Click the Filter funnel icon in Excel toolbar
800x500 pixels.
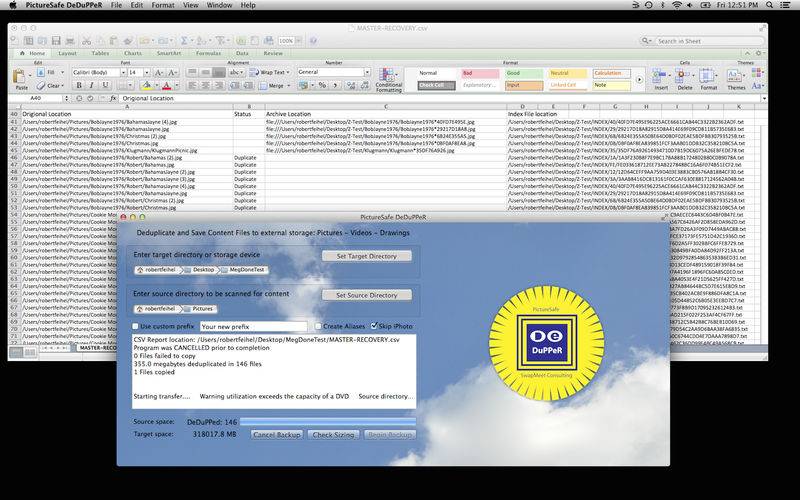(220, 41)
